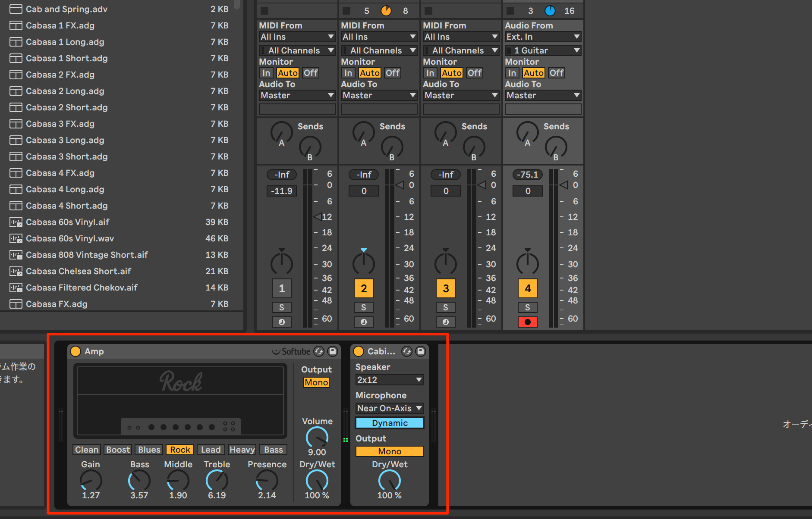Arm track 4 for recording
Screen dimensions: 812x519
pyautogui.click(x=528, y=322)
